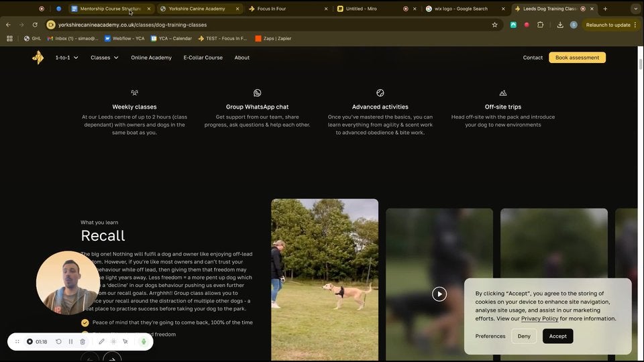
Task: Mute the green microphone in recorder bar
Action: (144, 341)
